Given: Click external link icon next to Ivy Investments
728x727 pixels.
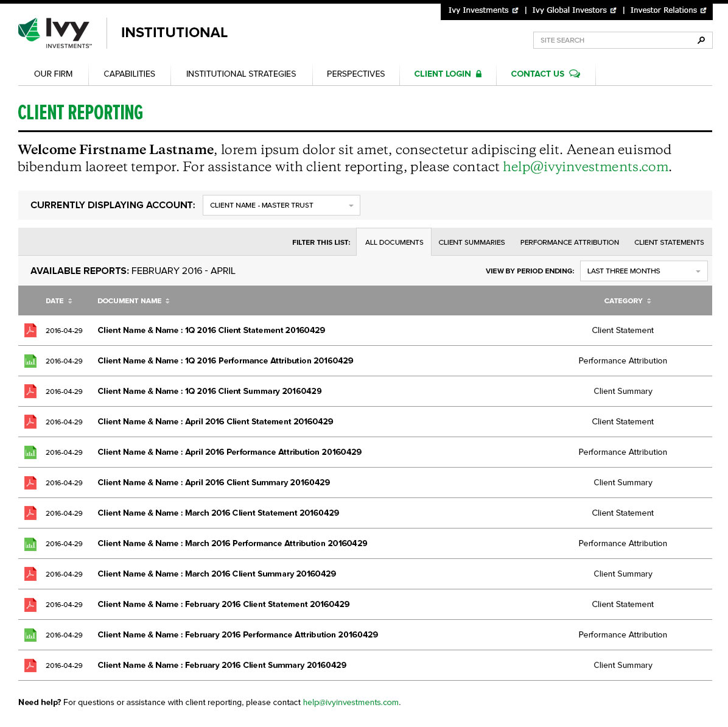Looking at the screenshot, I should click(515, 10).
